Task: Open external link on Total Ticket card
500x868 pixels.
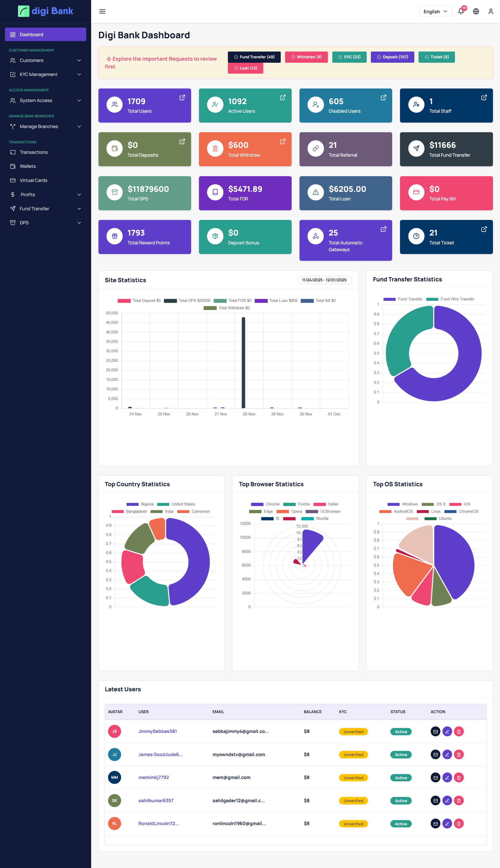Action: [x=484, y=229]
